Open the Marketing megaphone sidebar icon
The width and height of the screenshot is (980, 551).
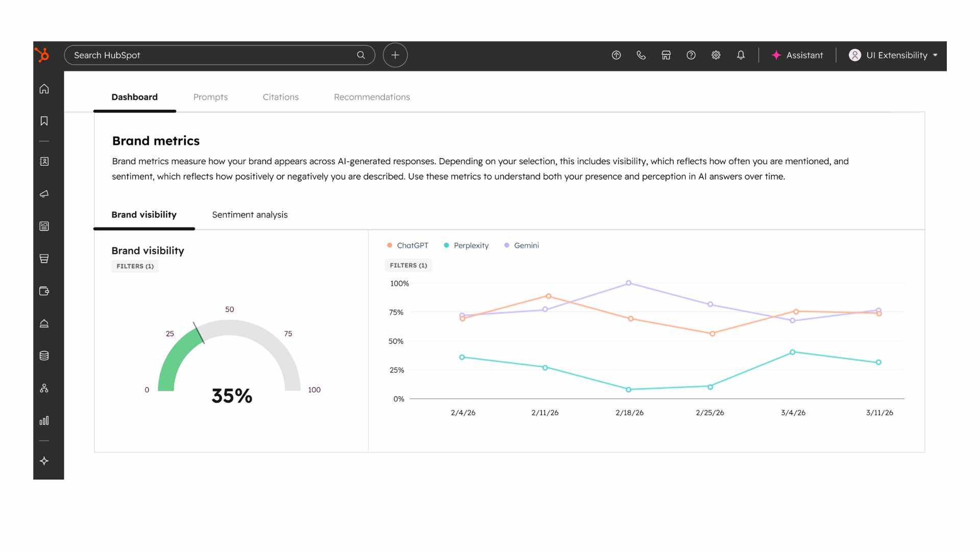[44, 194]
